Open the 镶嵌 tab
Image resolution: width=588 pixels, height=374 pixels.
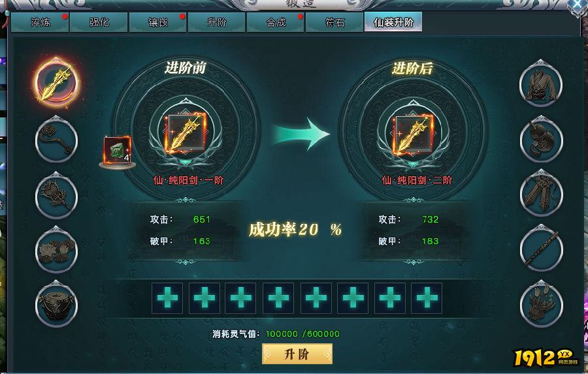click(x=158, y=22)
